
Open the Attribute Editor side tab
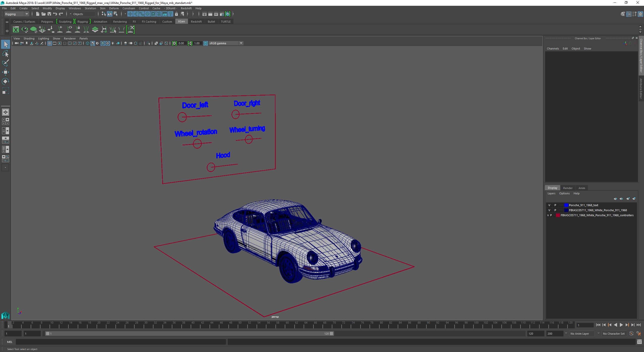coord(641,88)
